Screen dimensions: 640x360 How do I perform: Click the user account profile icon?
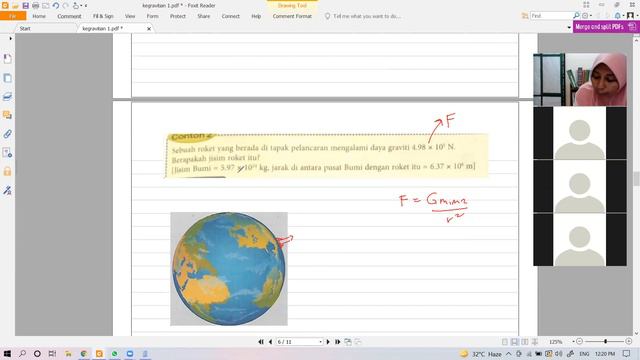[x=630, y=16]
